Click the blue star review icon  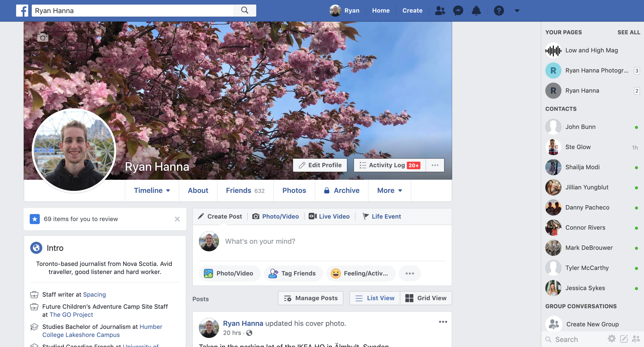point(35,219)
